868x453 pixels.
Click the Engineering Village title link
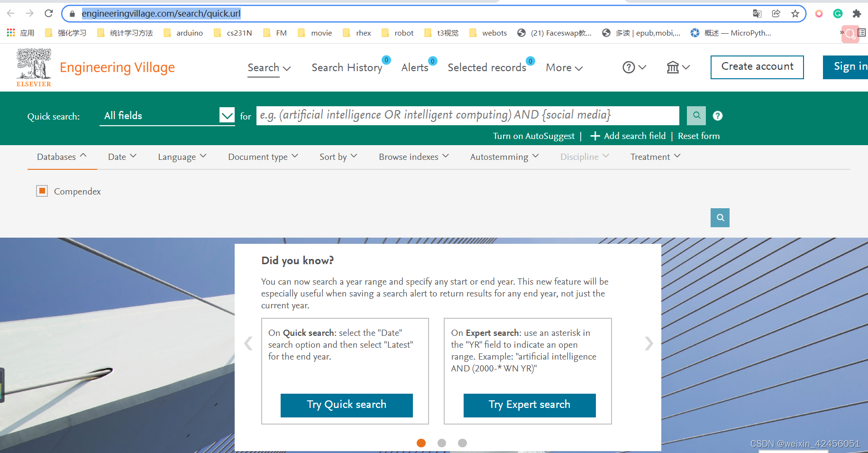pyautogui.click(x=117, y=67)
